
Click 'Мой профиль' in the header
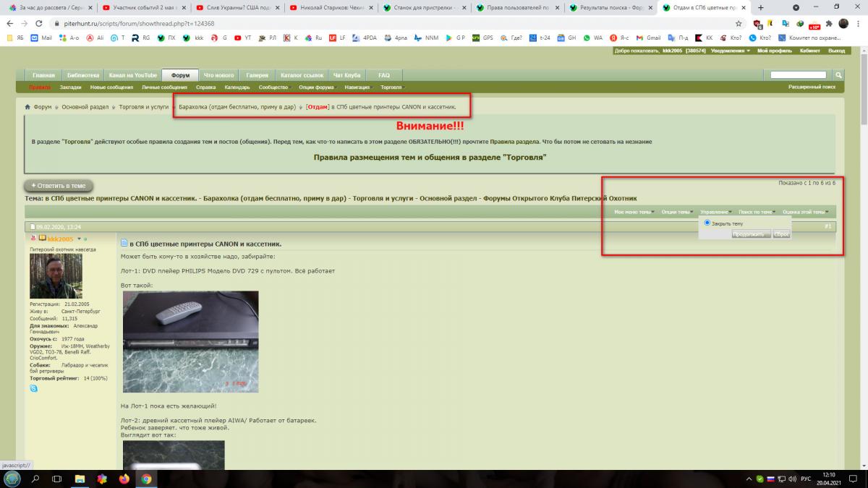click(x=773, y=51)
